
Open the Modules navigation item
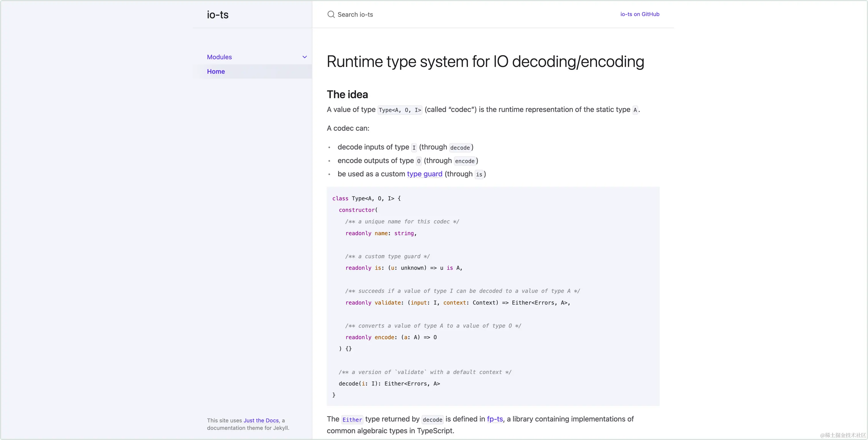click(x=219, y=57)
